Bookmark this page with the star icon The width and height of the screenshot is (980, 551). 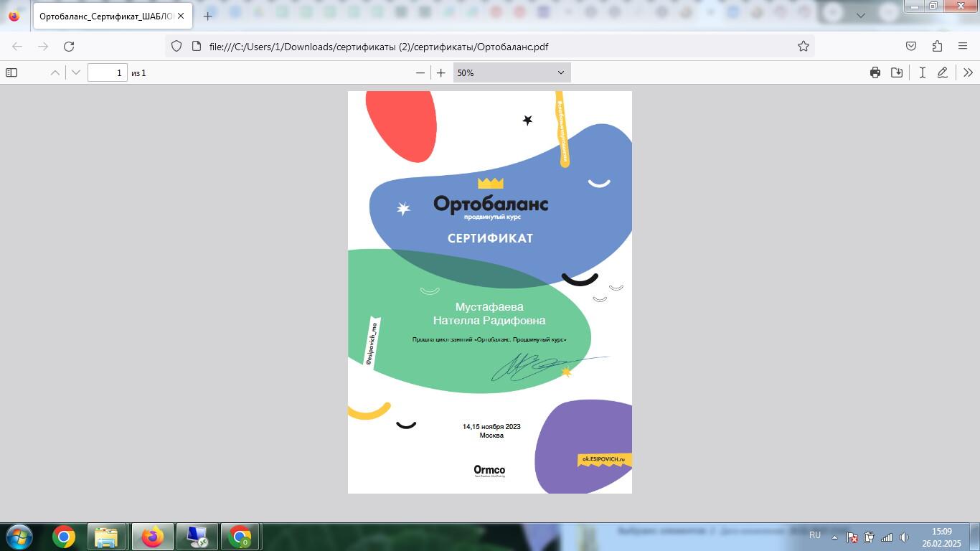pyautogui.click(x=804, y=46)
